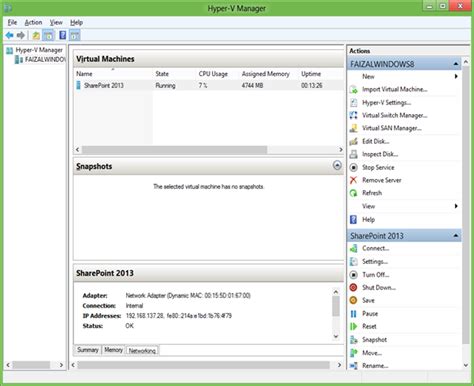Image resolution: width=474 pixels, height=386 pixels.
Task: Click the '7 %' CPU usage cell
Action: (203, 86)
